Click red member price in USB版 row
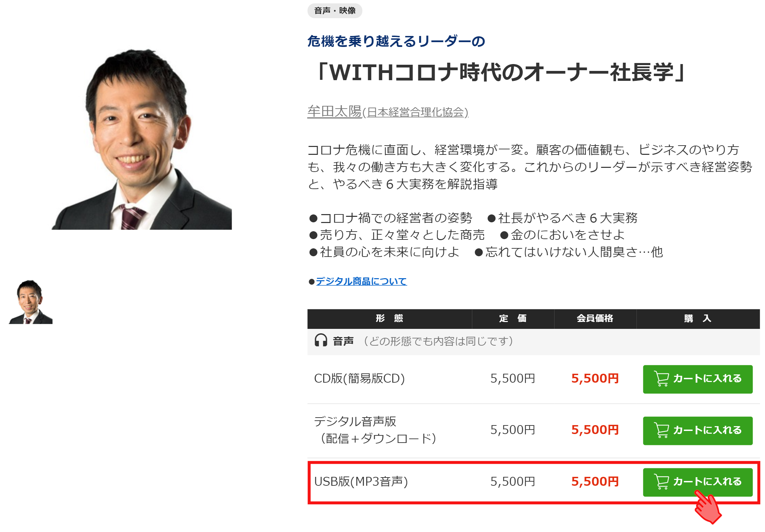This screenshot has height=532, width=765. point(595,482)
